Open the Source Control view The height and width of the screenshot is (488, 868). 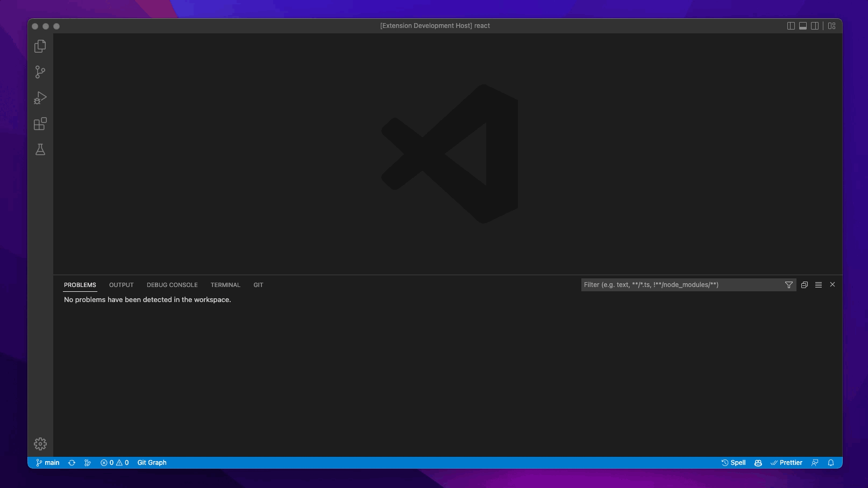[x=40, y=72]
